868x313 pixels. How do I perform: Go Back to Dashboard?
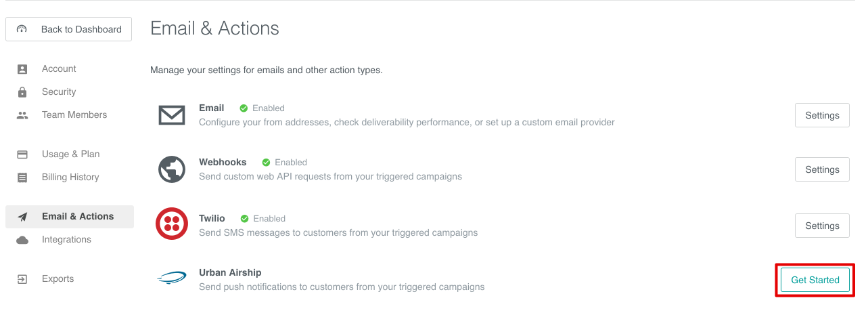pyautogui.click(x=68, y=29)
